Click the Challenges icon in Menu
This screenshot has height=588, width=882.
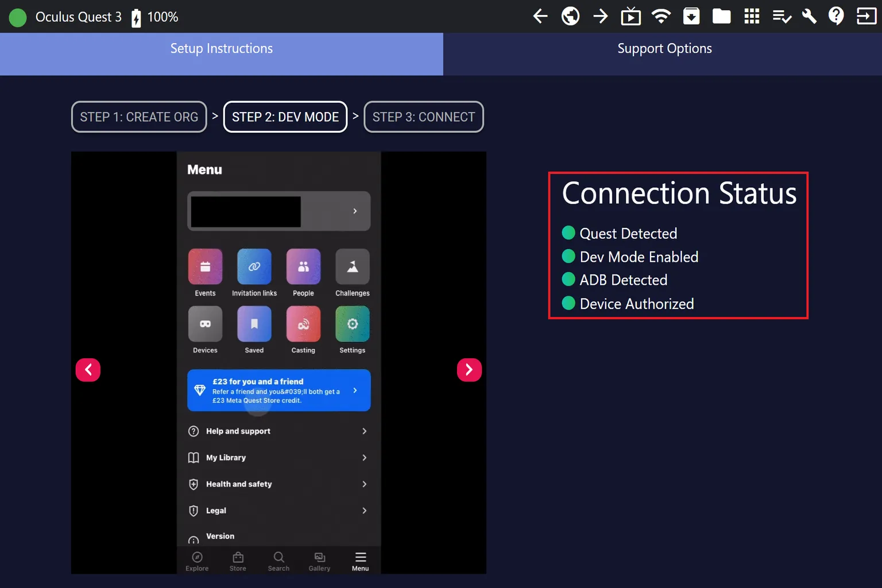pos(353,266)
